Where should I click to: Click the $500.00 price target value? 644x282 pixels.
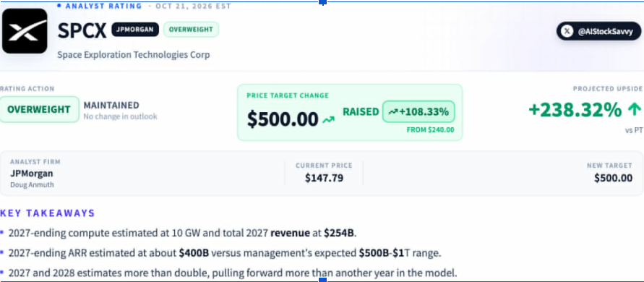click(283, 119)
